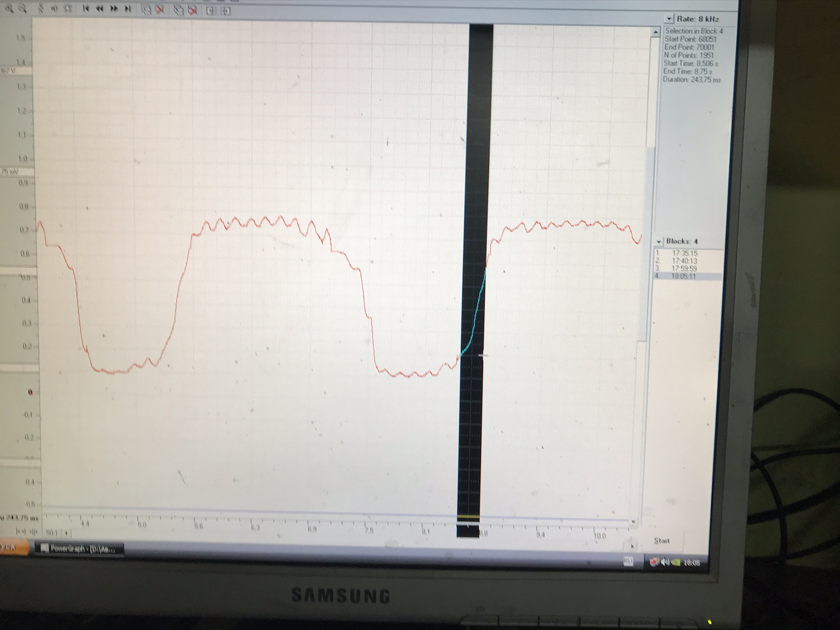The width and height of the screenshot is (840, 630).
Task: Select block 3 recorded at 17:59:59
Action: click(x=684, y=269)
